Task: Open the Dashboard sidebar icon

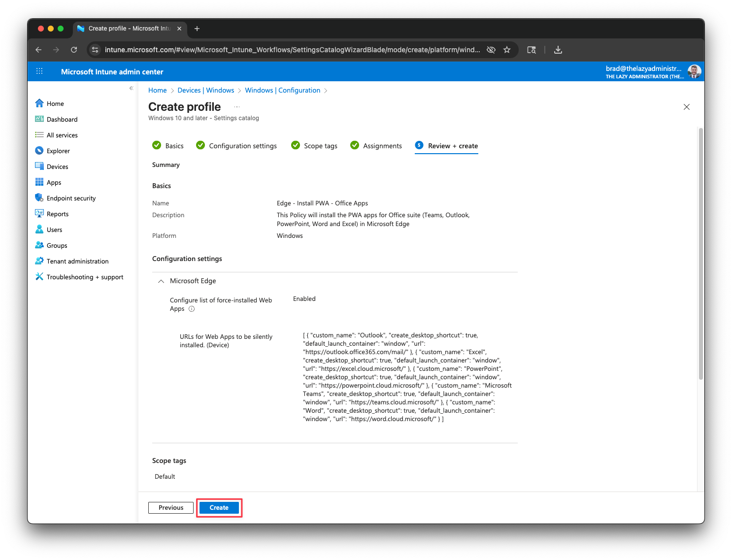Action: [39, 119]
